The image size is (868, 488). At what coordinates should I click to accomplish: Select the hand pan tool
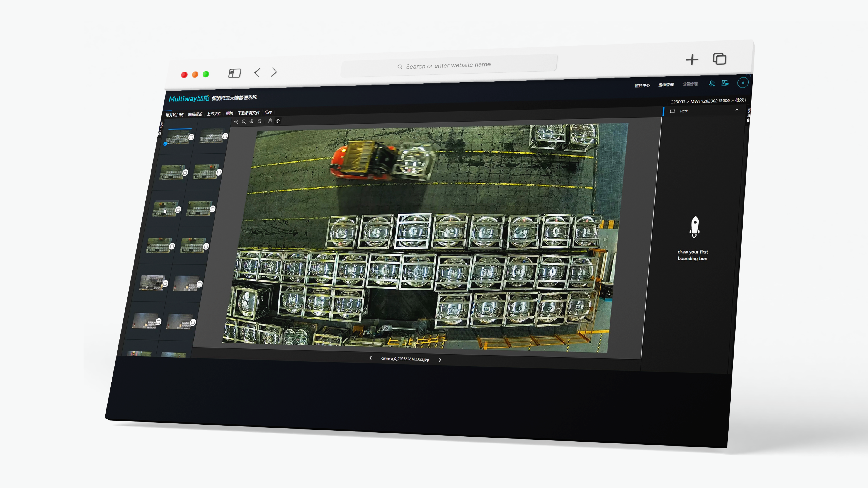pos(270,121)
